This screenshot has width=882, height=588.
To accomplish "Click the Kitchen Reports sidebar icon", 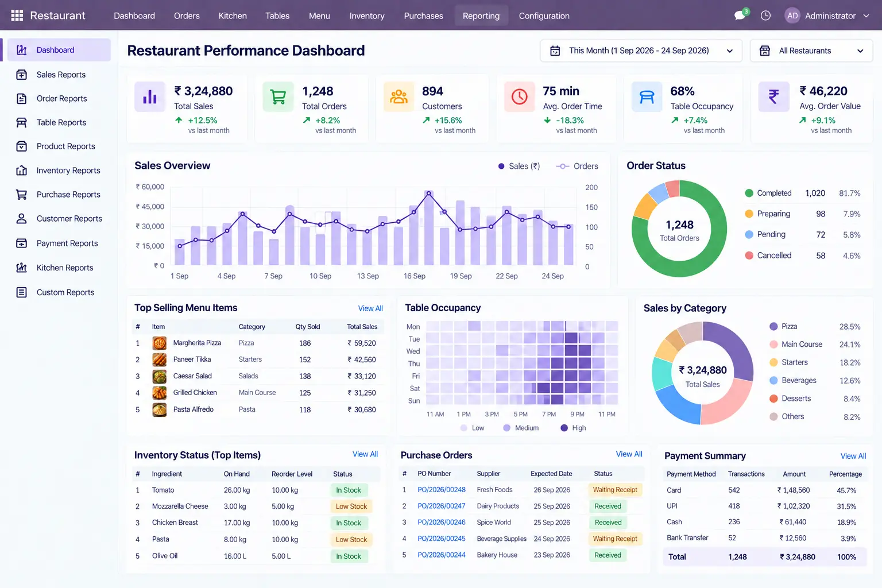I will 22,268.
